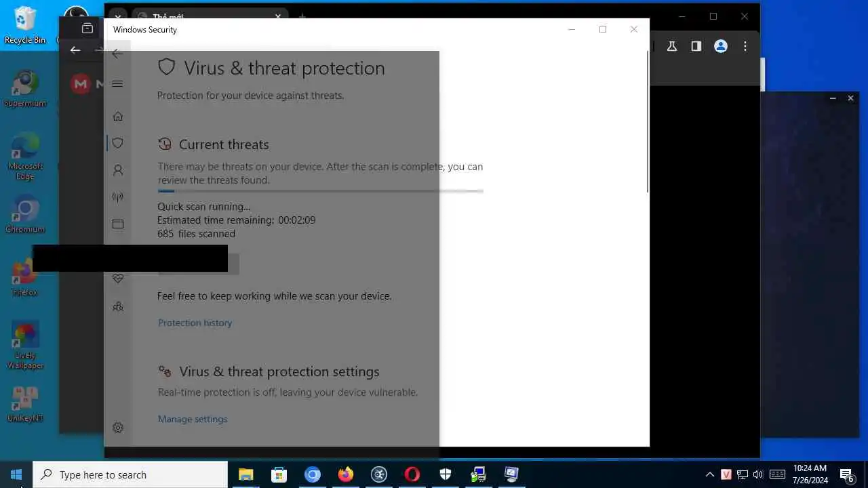Open the Lively Wallpaper desktop shortcut
This screenshot has width=868, height=488.
coord(25,346)
